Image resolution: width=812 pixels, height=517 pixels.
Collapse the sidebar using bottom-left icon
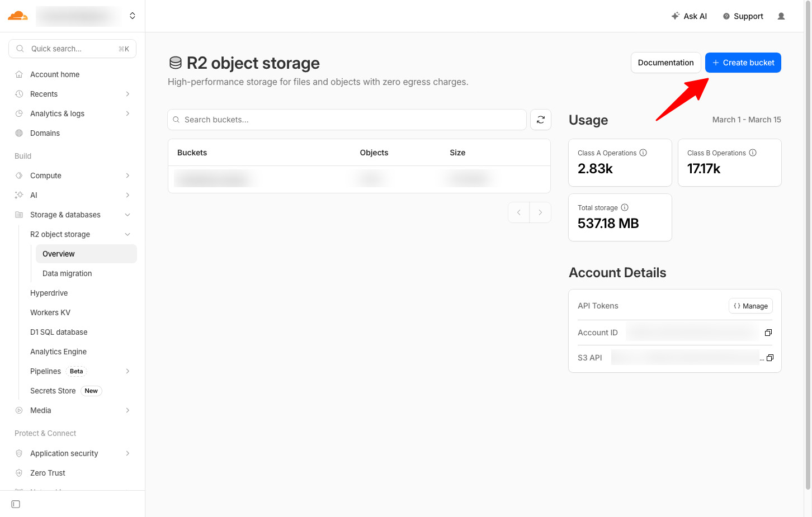tap(16, 504)
